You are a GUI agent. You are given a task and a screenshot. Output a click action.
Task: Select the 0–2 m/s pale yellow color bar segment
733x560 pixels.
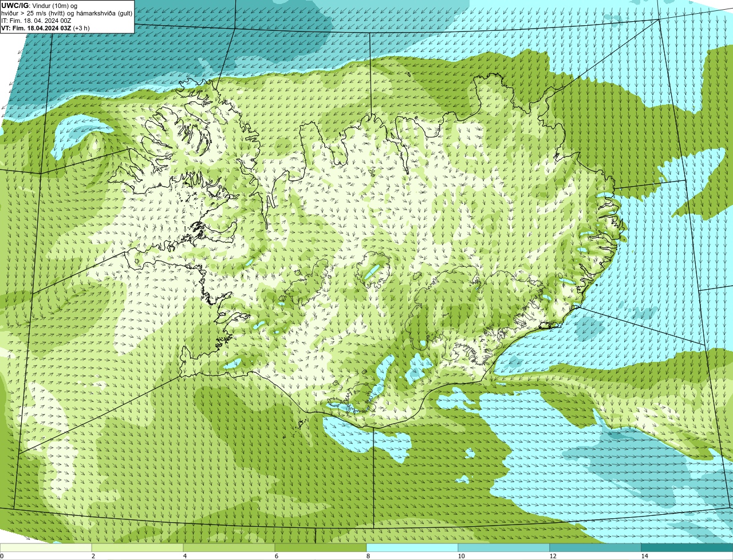(x=46, y=547)
